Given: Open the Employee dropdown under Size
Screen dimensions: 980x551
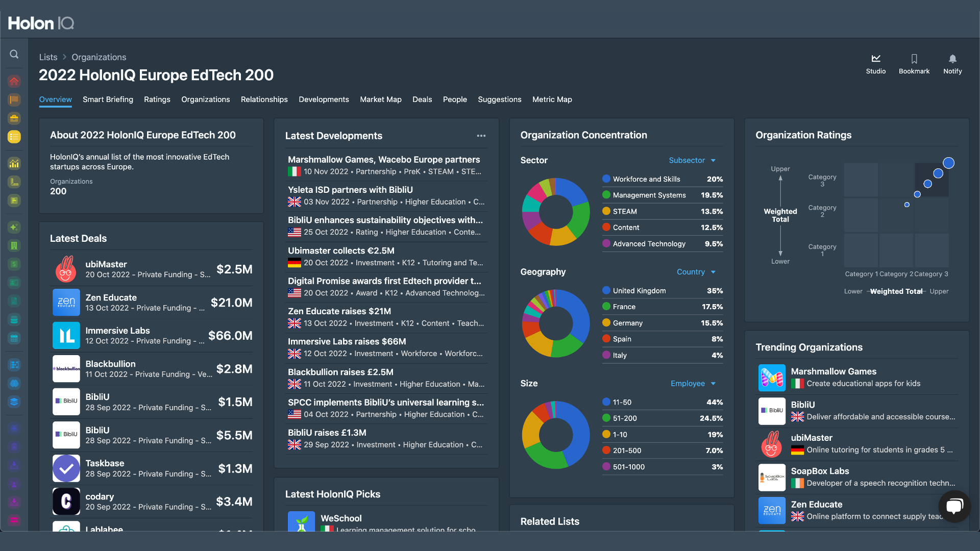Looking at the screenshot, I should (x=693, y=384).
